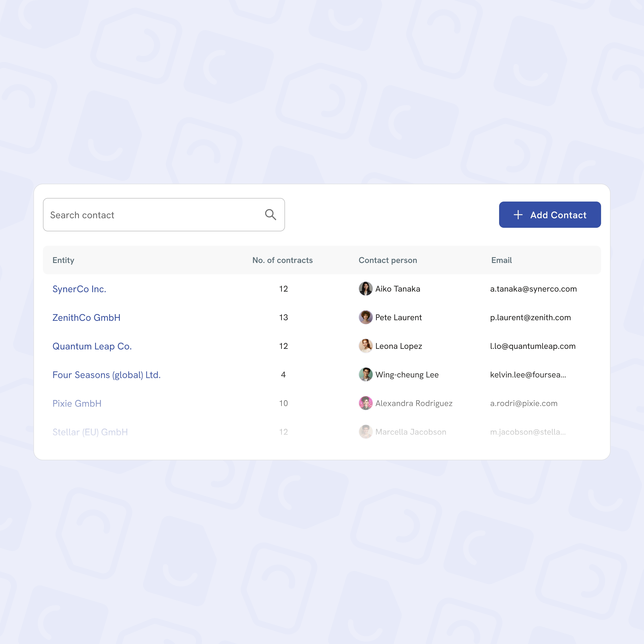This screenshot has width=644, height=644.
Task: Click the Contact person column header
Action: (x=388, y=260)
